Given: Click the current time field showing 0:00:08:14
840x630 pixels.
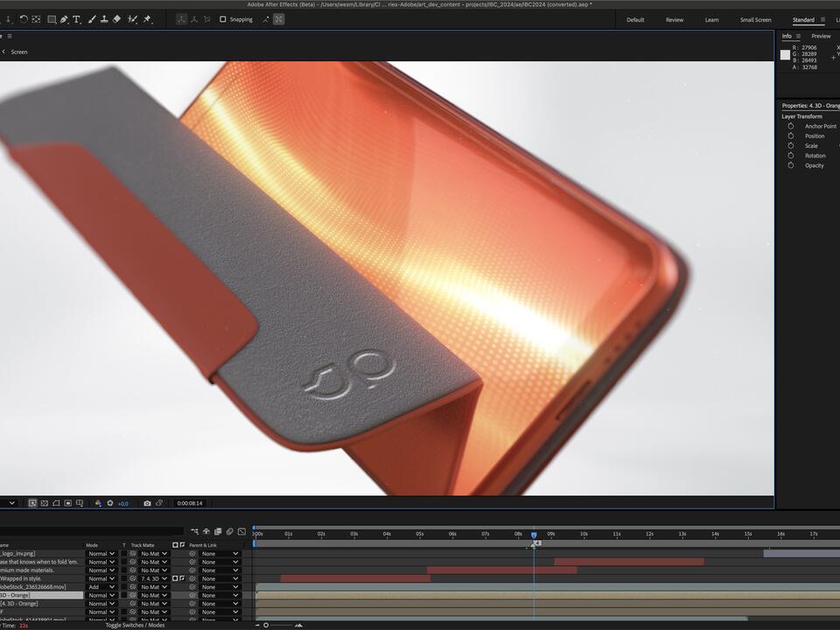Looking at the screenshot, I should tap(190, 503).
